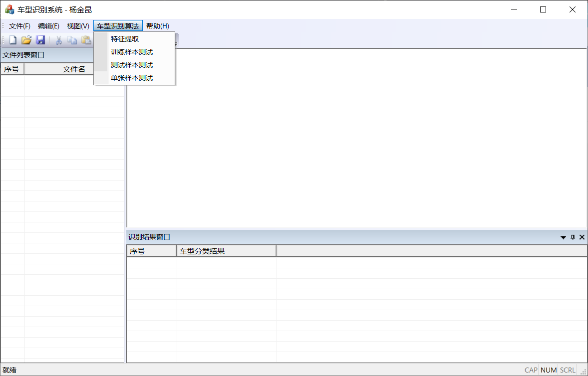Click the toolbar drag handle grip
The height and width of the screenshot is (376, 588).
(x=3, y=40)
